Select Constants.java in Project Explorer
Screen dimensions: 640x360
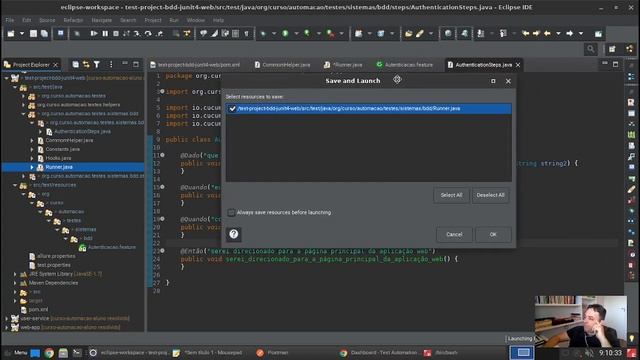pyautogui.click(x=62, y=149)
